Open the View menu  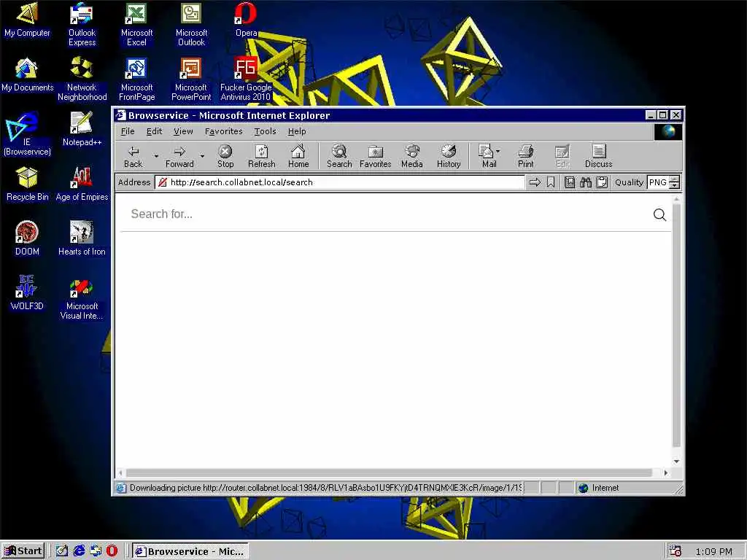pos(183,131)
